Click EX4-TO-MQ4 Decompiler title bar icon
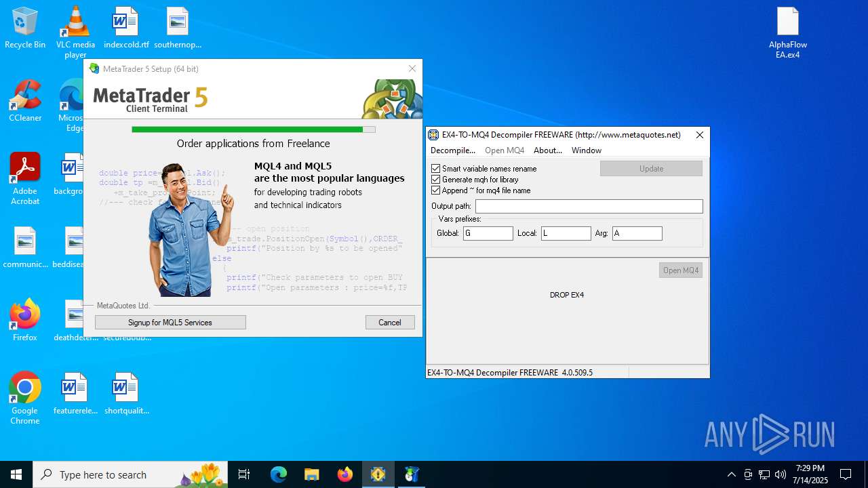Viewport: 868px width, 488px height. 433,135
